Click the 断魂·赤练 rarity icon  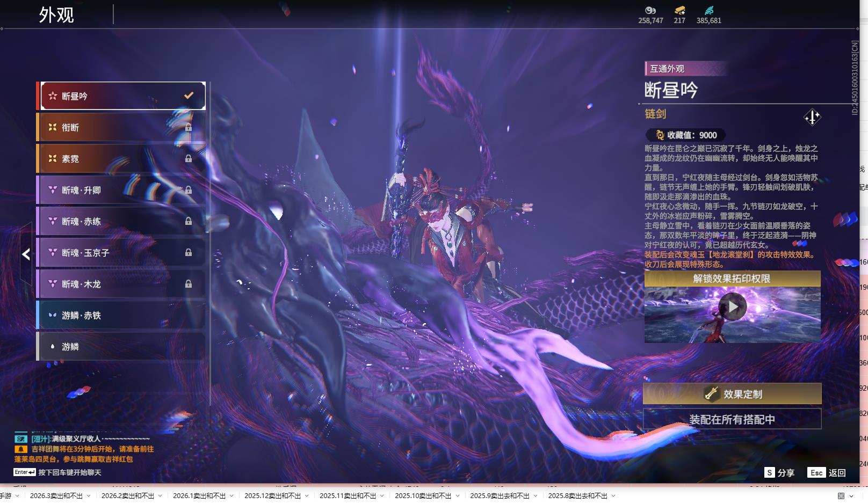point(53,221)
